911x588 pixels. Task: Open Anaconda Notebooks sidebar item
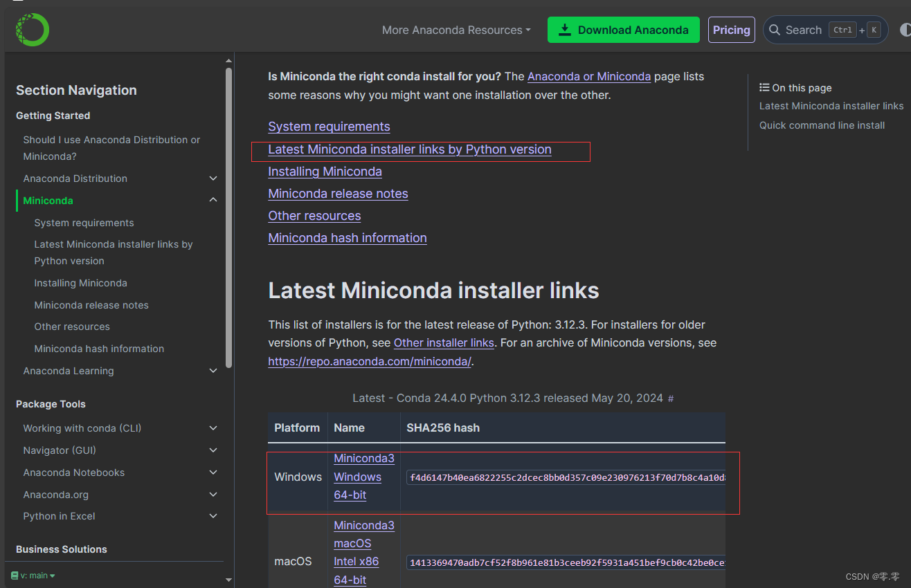[74, 472]
